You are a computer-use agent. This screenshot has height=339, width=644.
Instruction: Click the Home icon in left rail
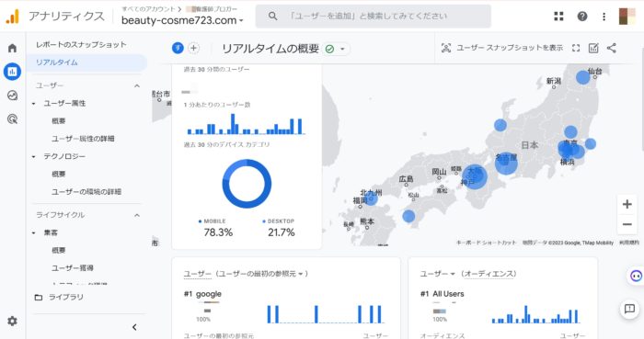tap(12, 48)
